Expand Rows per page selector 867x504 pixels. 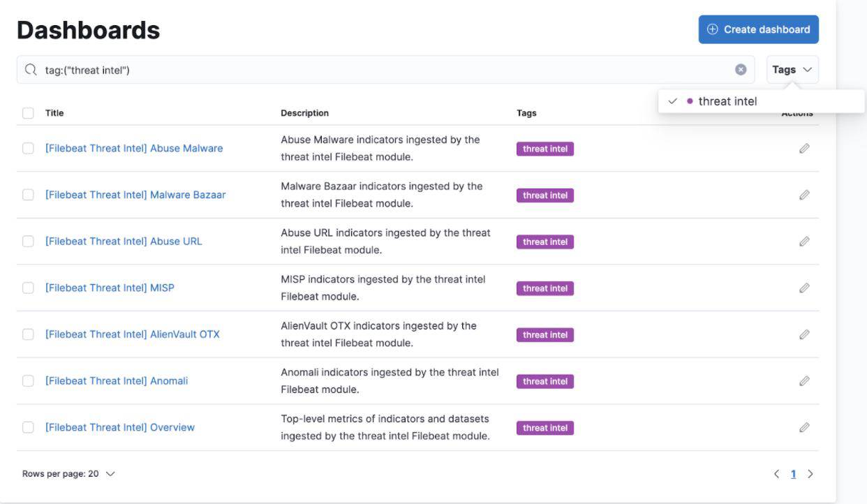(x=68, y=474)
